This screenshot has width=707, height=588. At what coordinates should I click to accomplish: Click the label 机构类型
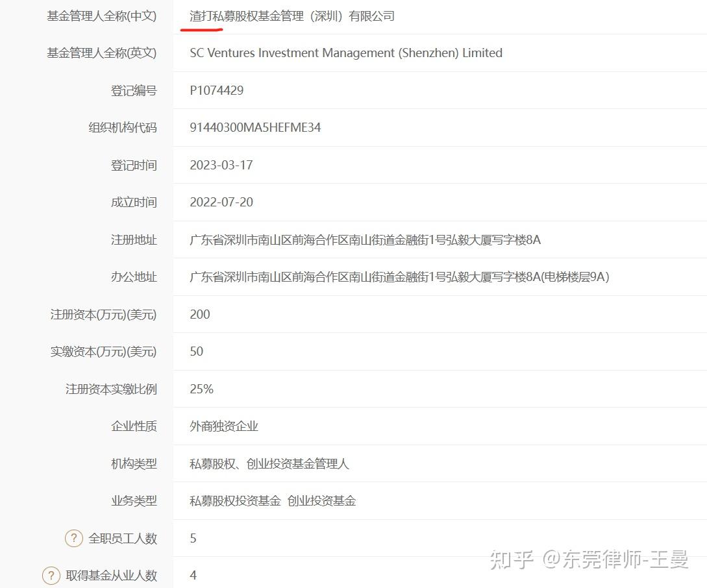(134, 463)
